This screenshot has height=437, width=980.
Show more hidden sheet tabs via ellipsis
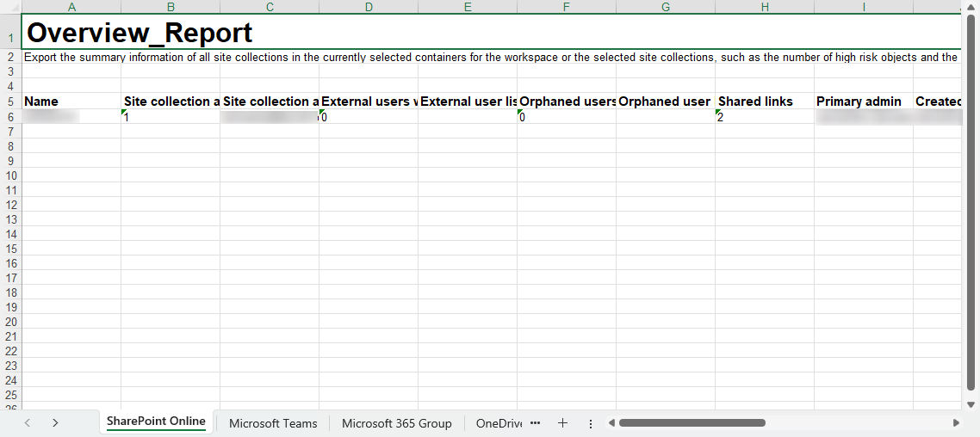[x=535, y=422]
